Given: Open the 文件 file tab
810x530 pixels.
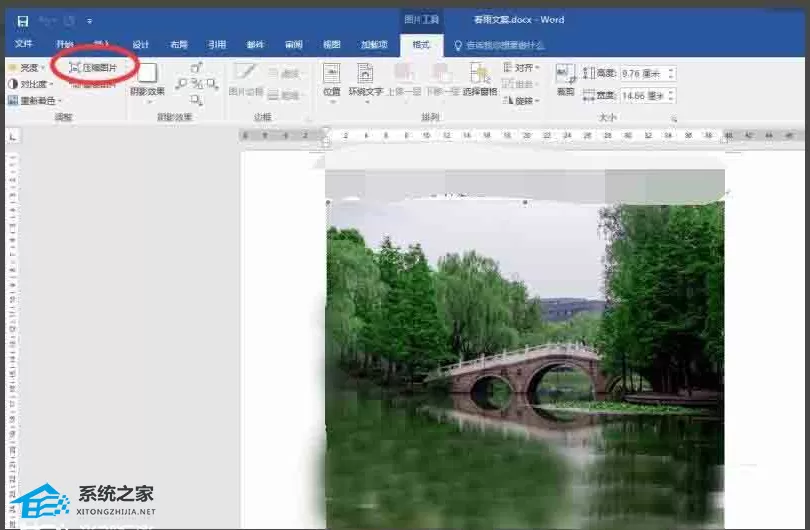Looking at the screenshot, I should click(24, 44).
